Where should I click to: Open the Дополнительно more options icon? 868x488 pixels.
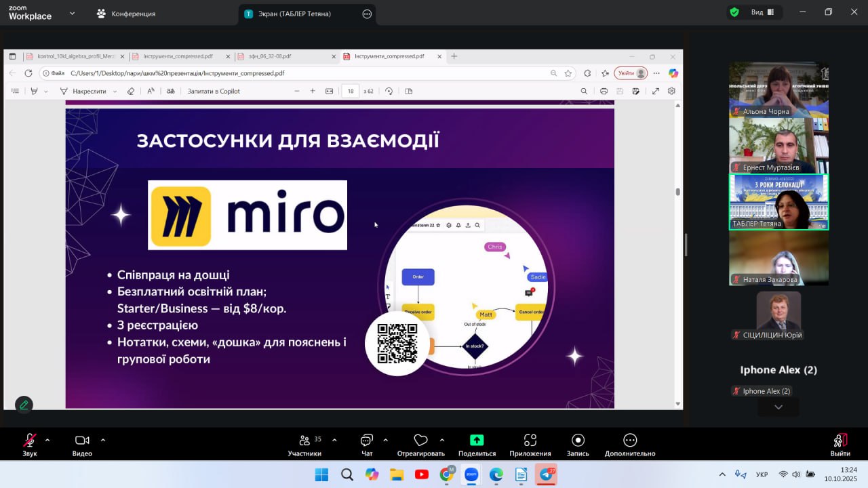pyautogui.click(x=630, y=441)
